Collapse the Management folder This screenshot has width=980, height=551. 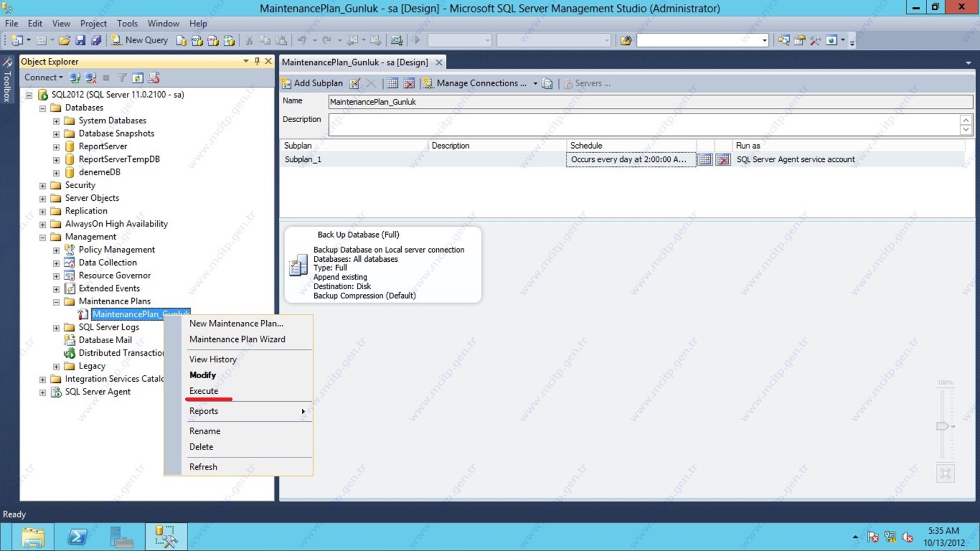[42, 237]
